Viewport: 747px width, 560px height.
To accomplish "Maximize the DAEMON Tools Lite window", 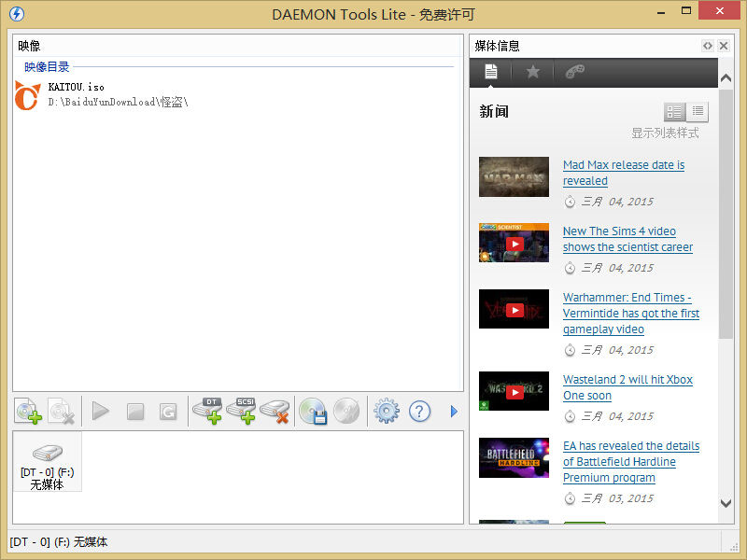I will coord(686,11).
